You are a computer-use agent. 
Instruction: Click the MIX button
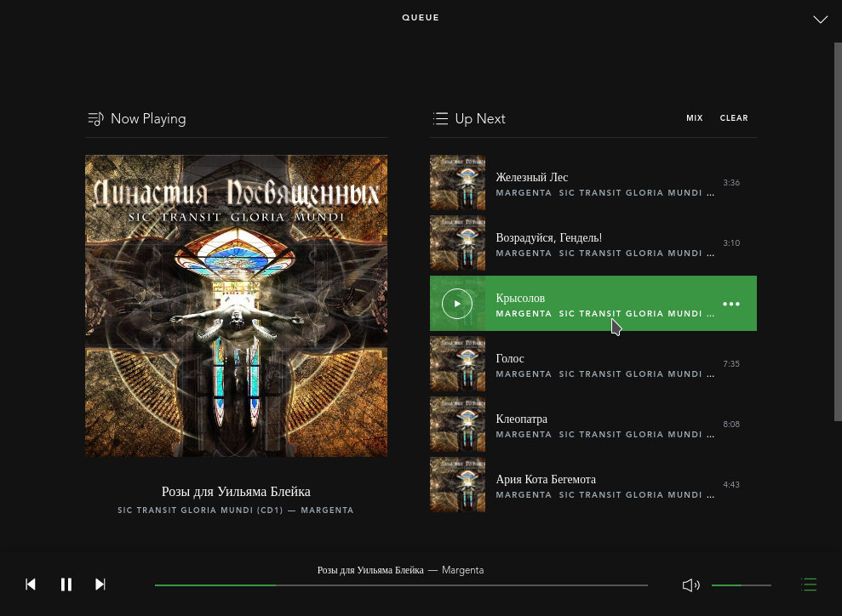pos(695,118)
